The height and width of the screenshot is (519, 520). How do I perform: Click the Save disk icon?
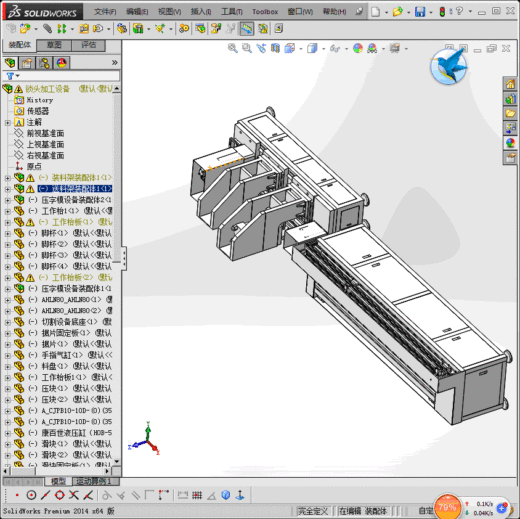(x=420, y=12)
